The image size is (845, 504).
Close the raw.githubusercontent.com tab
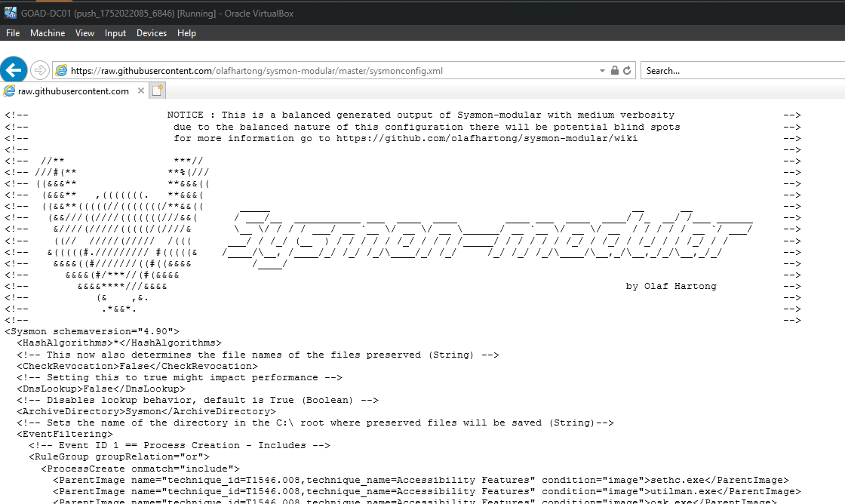(140, 91)
